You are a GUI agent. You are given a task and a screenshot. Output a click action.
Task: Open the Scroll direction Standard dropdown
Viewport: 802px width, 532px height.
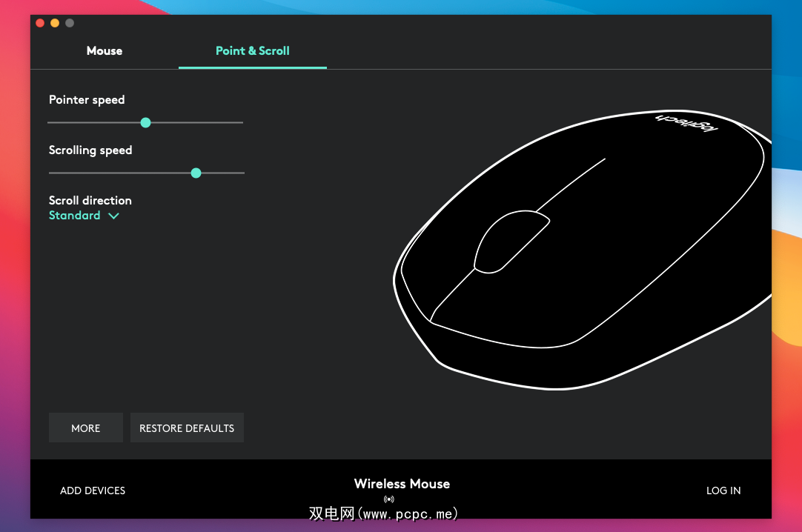(84, 216)
